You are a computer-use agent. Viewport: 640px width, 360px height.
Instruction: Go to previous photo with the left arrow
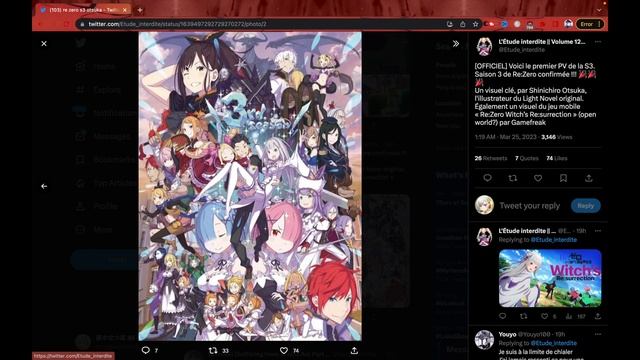[x=44, y=186]
